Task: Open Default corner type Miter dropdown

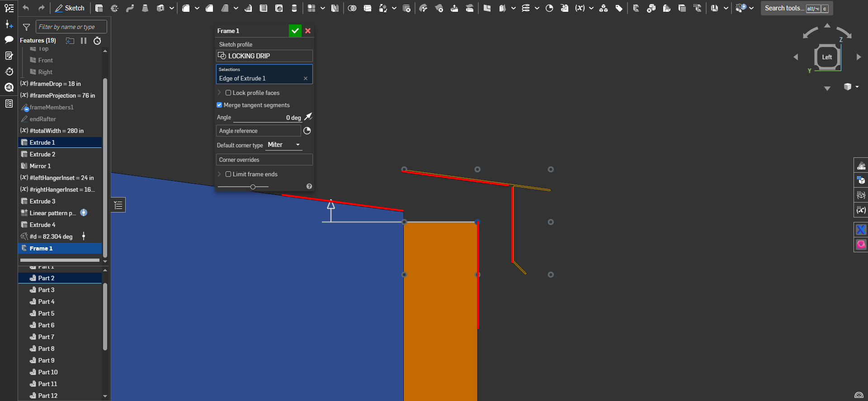Action: pos(284,145)
